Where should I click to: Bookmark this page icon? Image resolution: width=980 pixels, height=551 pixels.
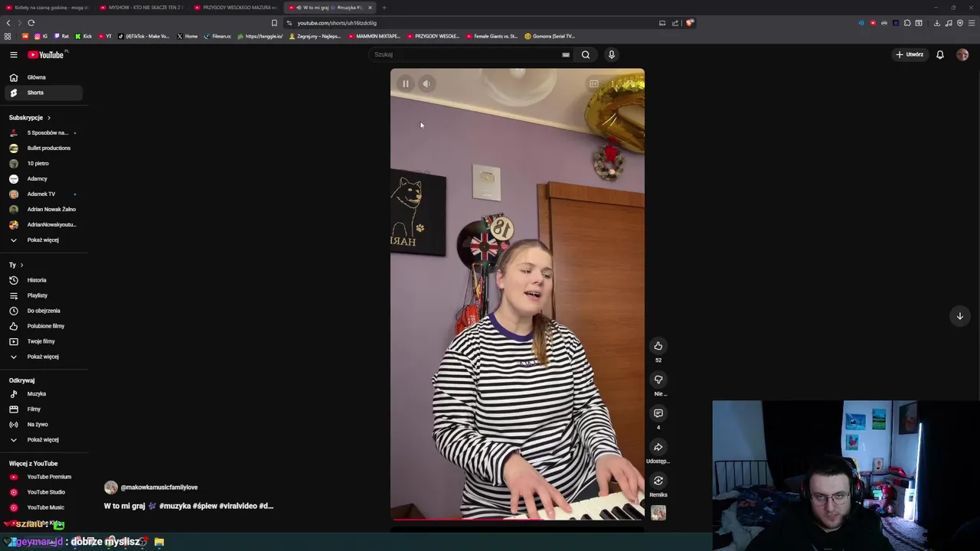[x=274, y=23]
